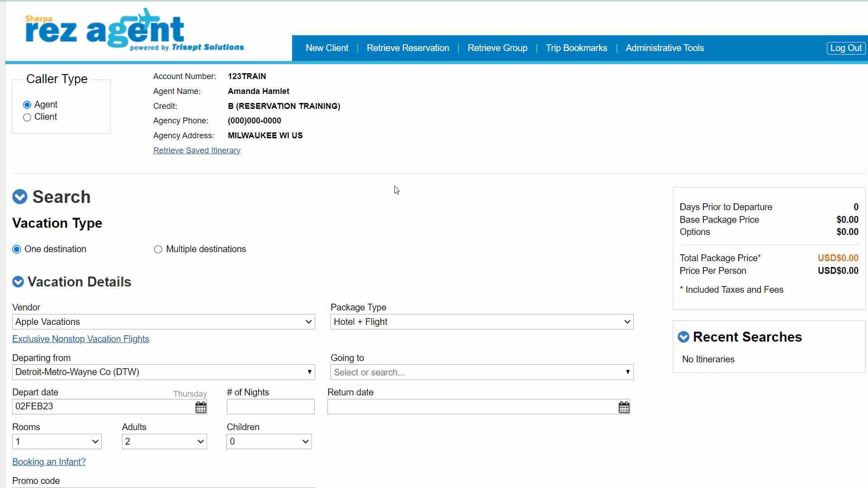Select One destination vacation type
The image size is (868, 488).
point(17,249)
